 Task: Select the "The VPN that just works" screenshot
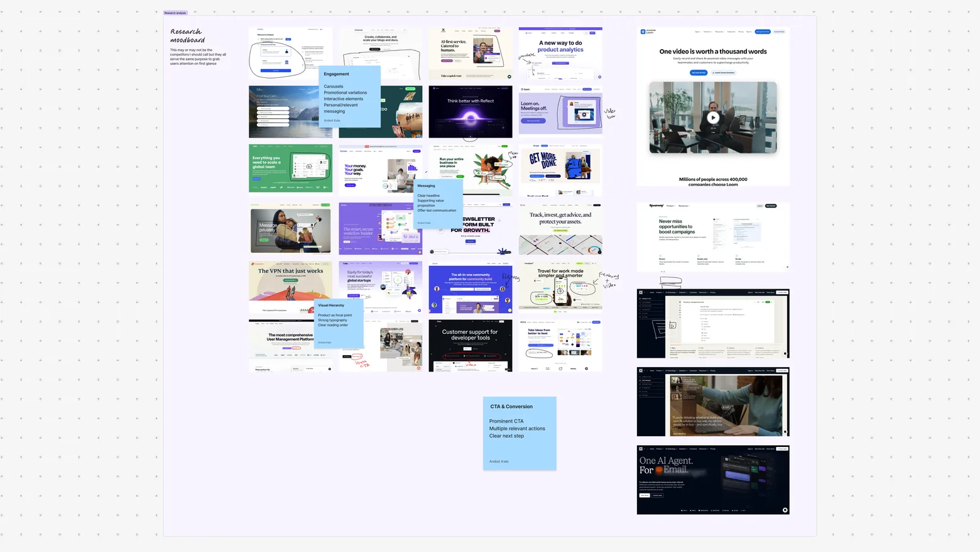tap(290, 287)
